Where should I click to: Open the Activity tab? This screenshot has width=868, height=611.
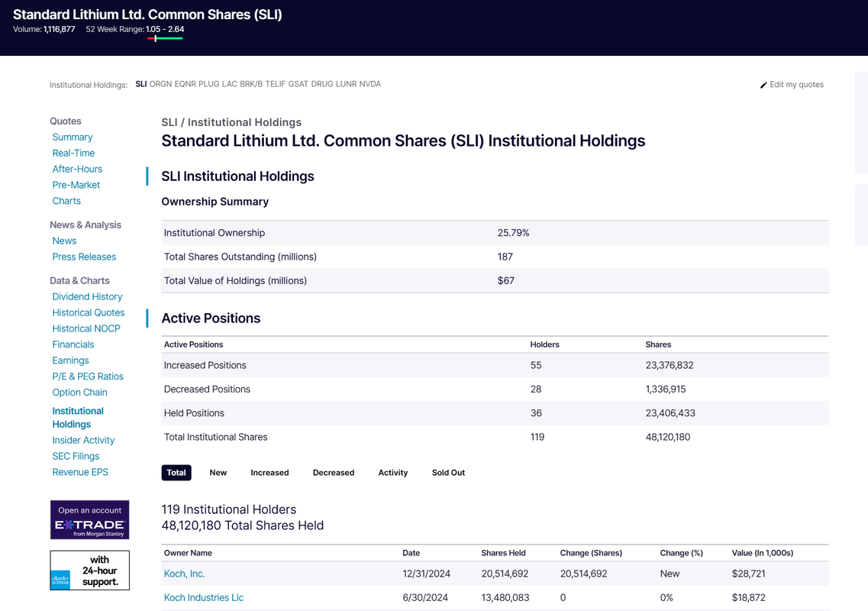393,473
